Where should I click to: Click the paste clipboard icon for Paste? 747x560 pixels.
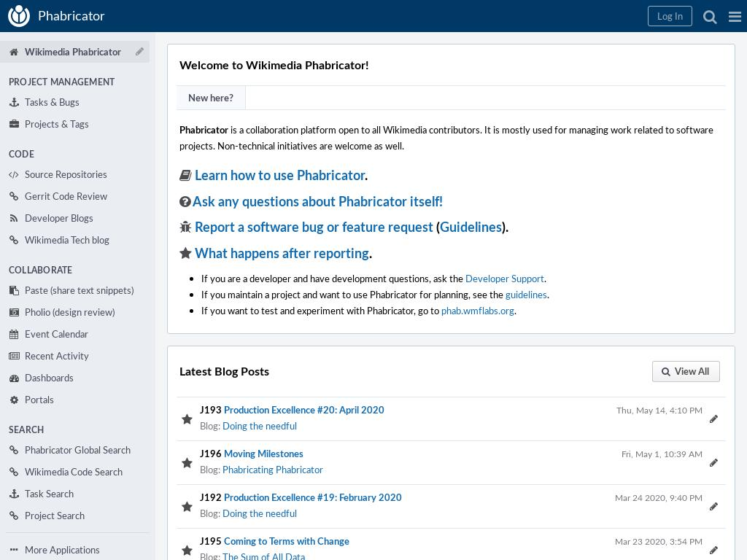[x=15, y=290]
